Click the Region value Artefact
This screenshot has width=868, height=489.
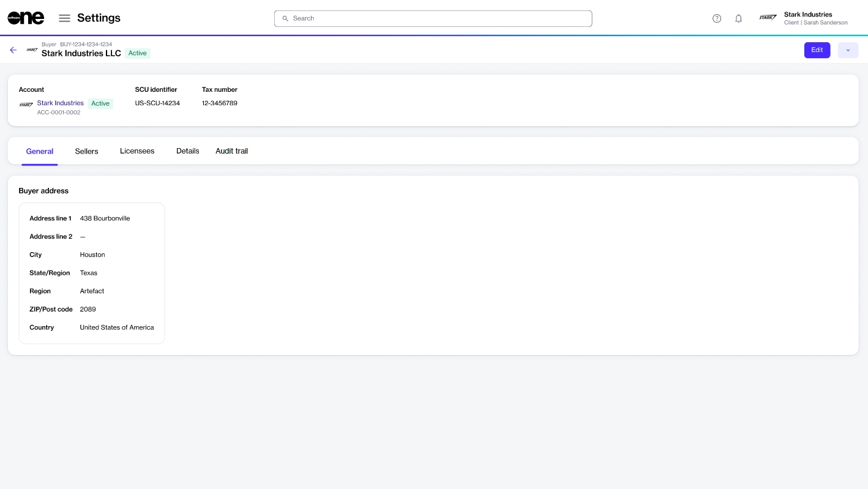click(x=92, y=291)
